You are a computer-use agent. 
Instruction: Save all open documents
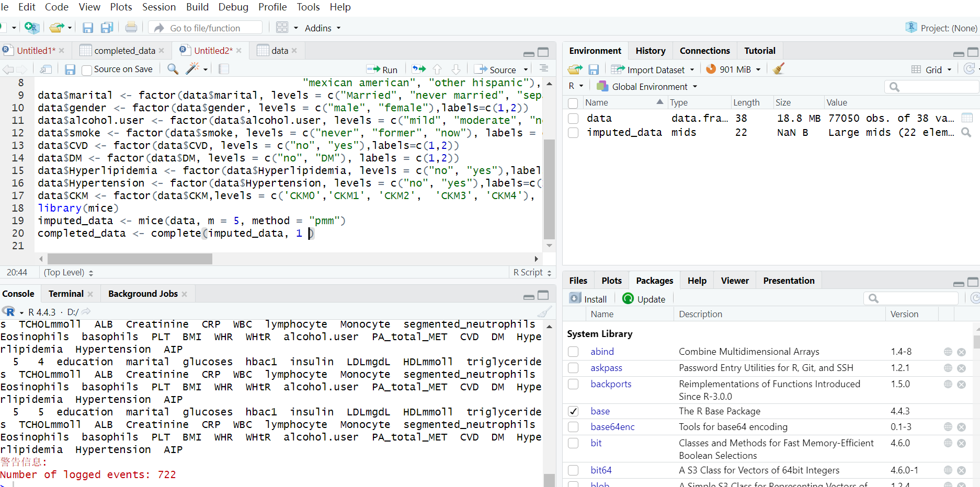(x=107, y=28)
